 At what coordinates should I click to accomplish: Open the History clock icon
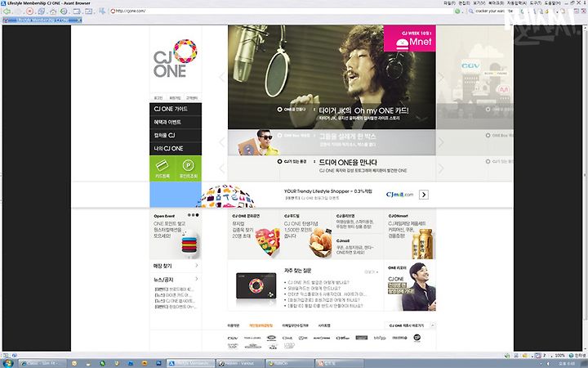point(65,11)
